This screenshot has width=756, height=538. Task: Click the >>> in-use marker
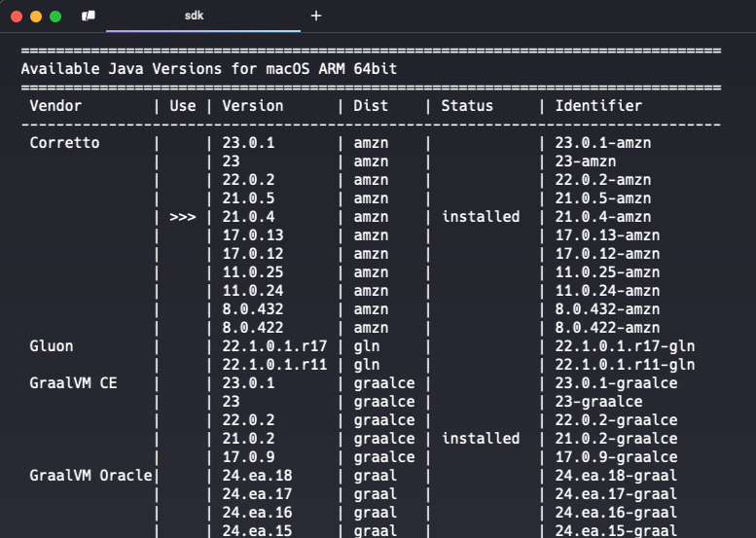click(183, 217)
